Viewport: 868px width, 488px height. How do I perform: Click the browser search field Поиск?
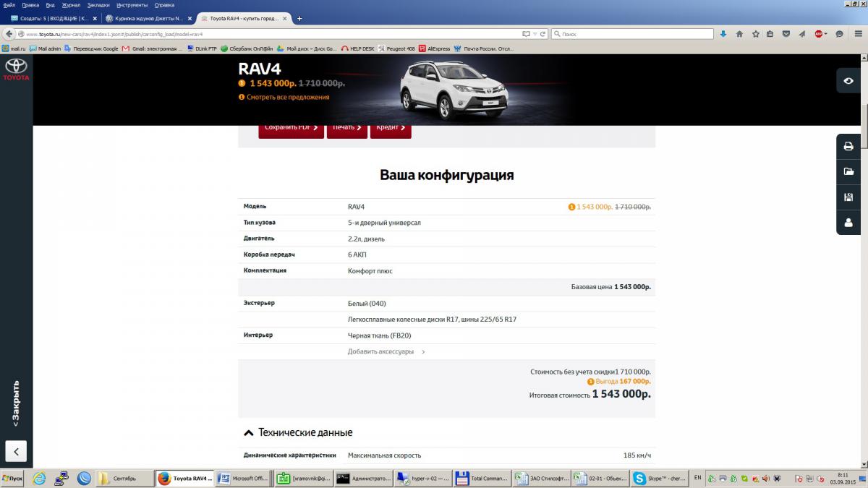631,34
